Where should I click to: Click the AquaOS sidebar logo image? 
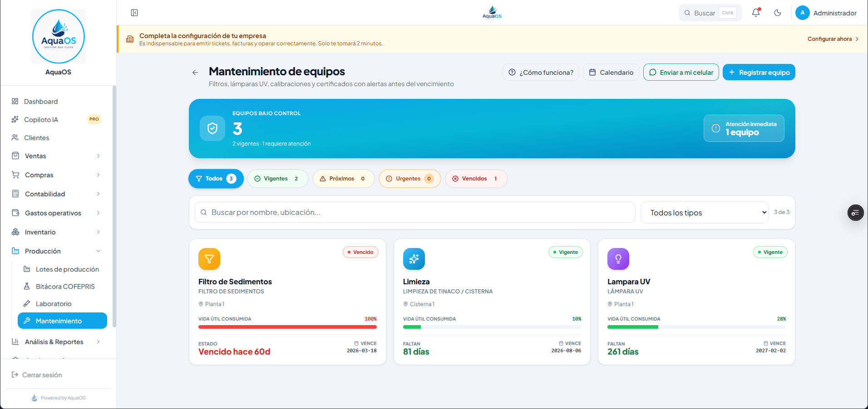pyautogui.click(x=59, y=36)
